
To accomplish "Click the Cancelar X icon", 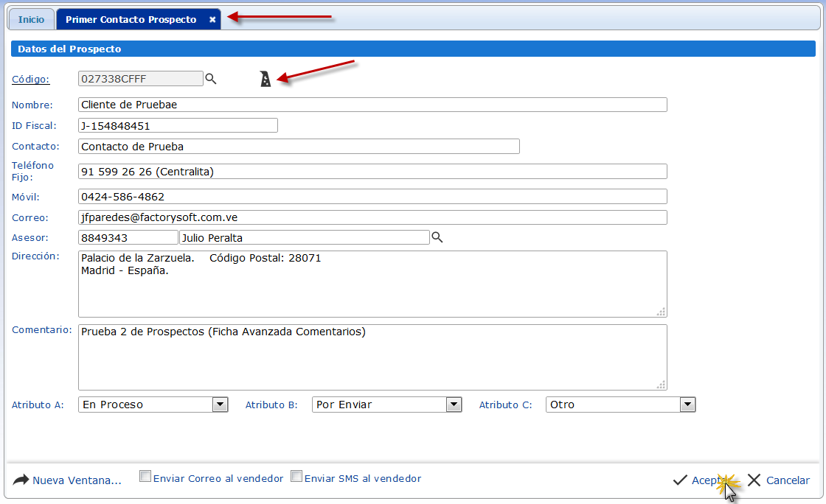I will pos(754,480).
